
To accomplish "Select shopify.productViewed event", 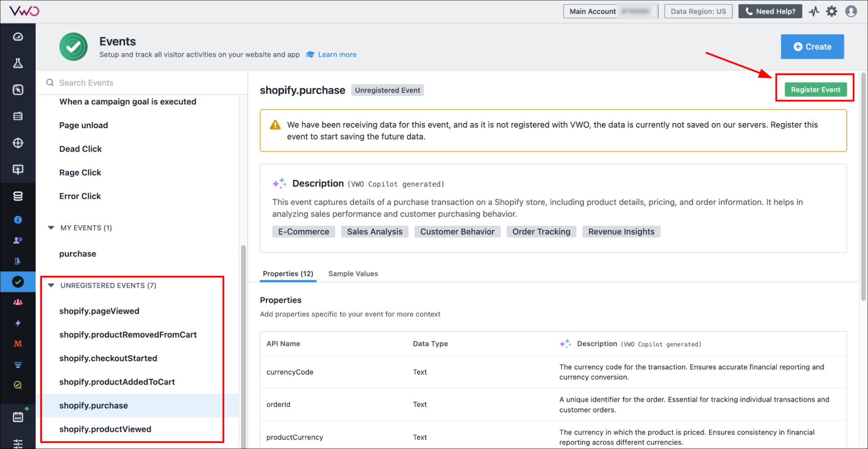I will [x=105, y=429].
